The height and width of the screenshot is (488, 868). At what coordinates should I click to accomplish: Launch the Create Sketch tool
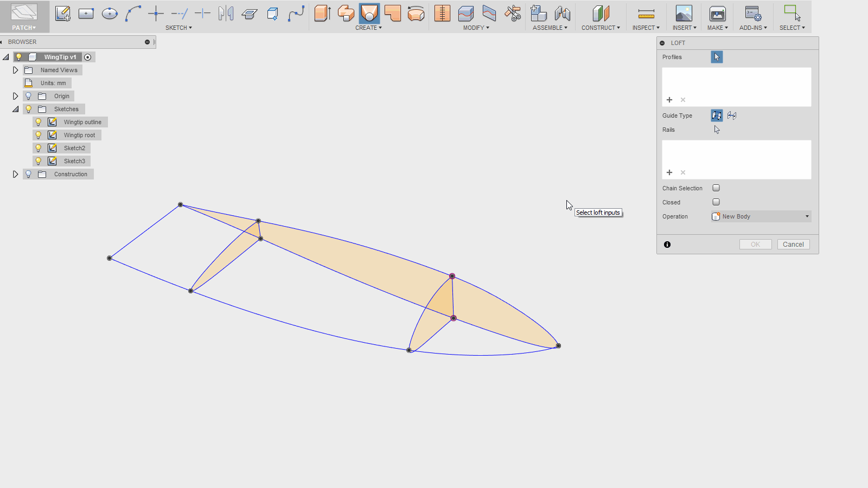point(63,13)
